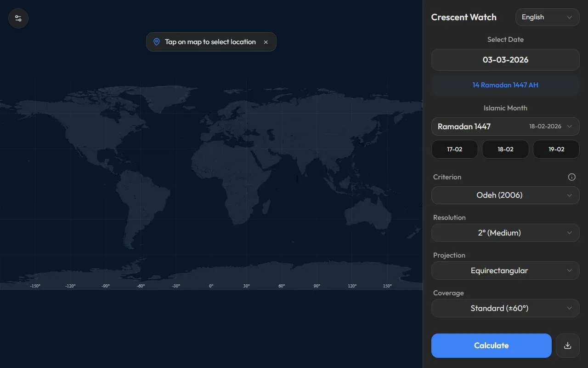Click the download icon button
This screenshot has height=368, width=588.
[x=568, y=345]
